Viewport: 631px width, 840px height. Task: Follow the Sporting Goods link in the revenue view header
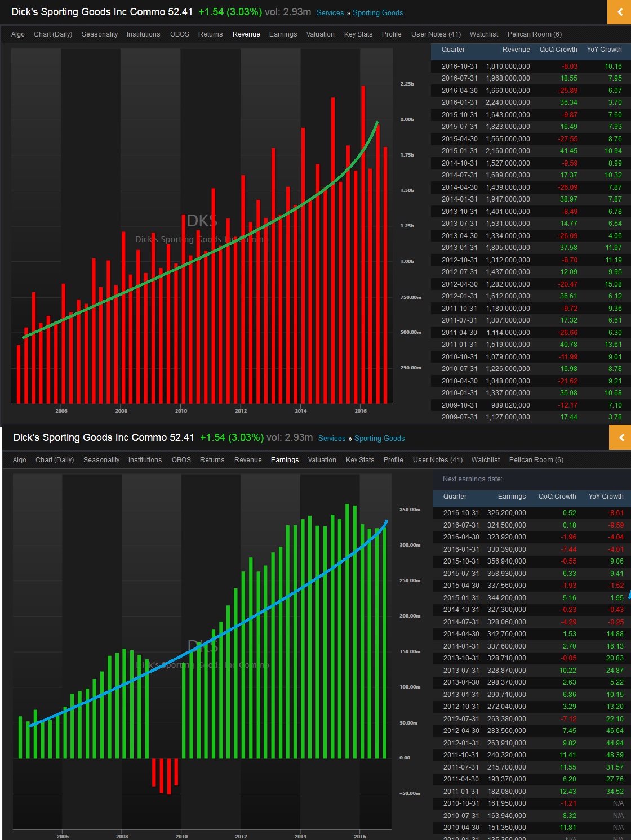click(x=378, y=13)
